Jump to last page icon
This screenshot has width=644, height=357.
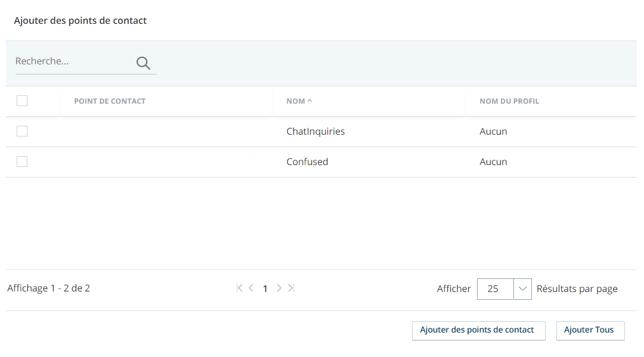(x=291, y=288)
